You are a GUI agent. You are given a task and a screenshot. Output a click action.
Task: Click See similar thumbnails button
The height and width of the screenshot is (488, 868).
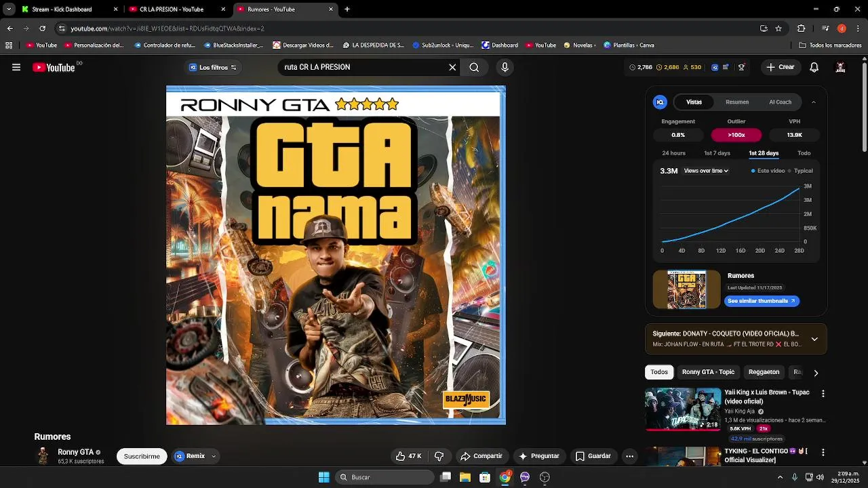pyautogui.click(x=762, y=301)
